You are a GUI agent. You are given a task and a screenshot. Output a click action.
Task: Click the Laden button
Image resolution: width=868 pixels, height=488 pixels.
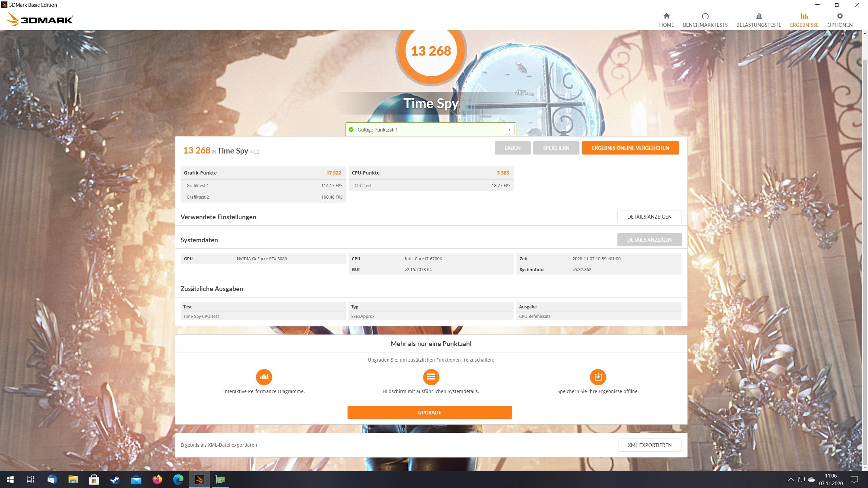tap(512, 148)
